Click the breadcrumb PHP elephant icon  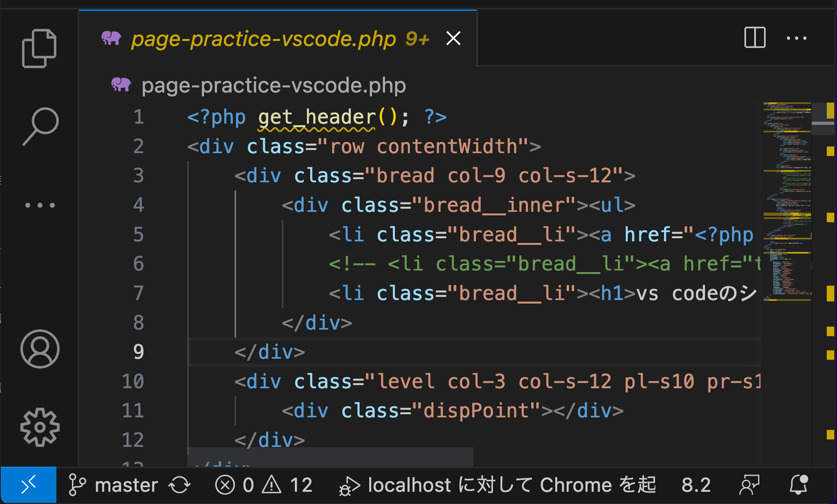pos(121,85)
